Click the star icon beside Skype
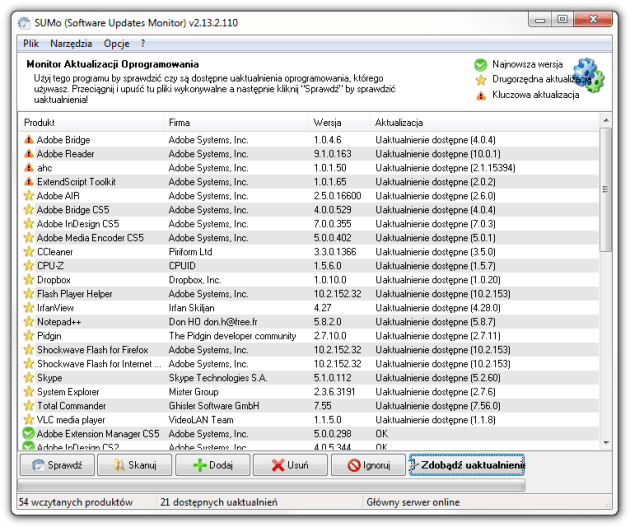 29,378
